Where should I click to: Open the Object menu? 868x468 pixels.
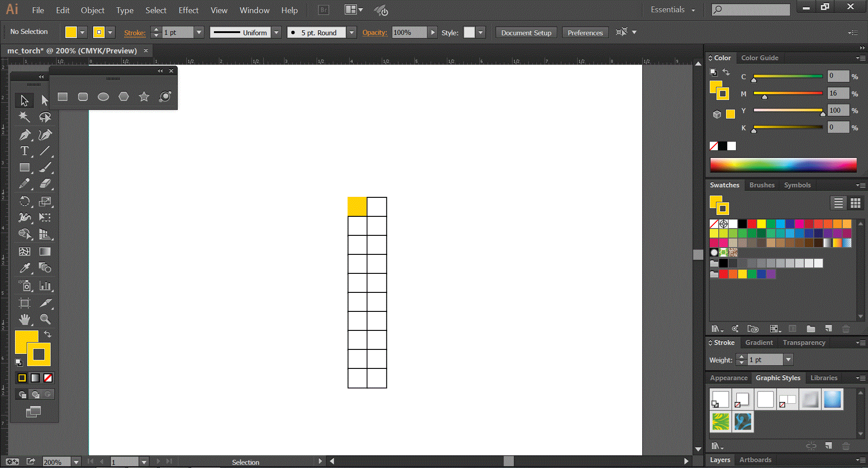click(93, 10)
